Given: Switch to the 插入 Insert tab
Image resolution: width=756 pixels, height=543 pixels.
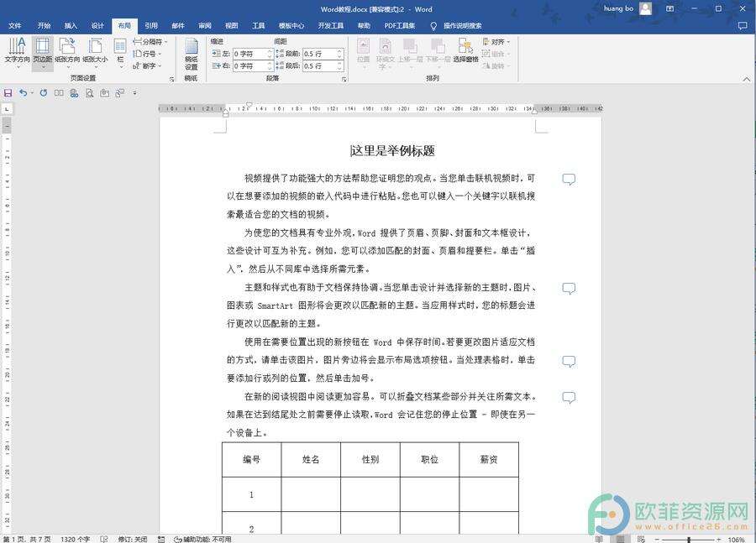Looking at the screenshot, I should tap(71, 25).
